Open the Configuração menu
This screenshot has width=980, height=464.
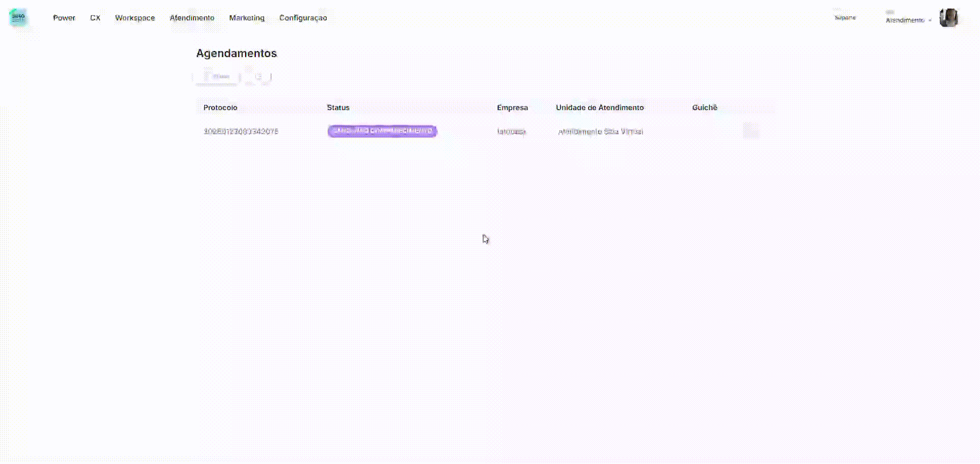pos(303,18)
